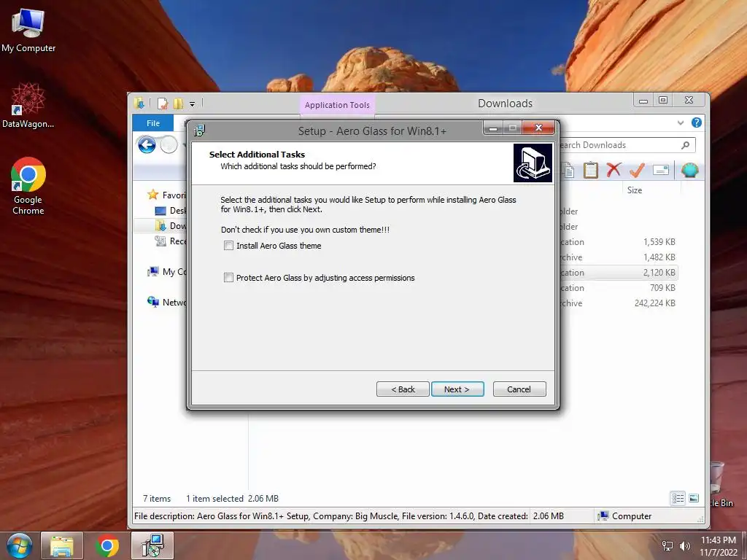Click Explorer back arrow button
The image size is (747, 560).
coord(147,145)
